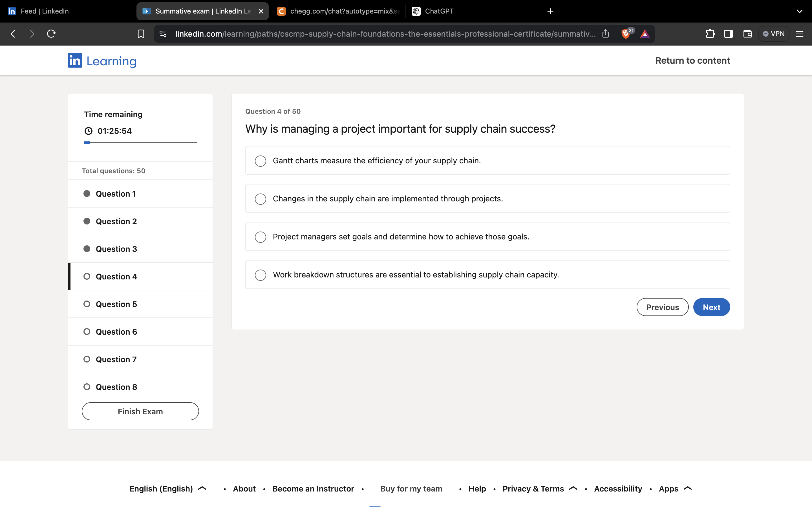Viewport: 812px width, 507px height.
Task: Toggle the browser sidebar panel icon
Action: click(729, 34)
